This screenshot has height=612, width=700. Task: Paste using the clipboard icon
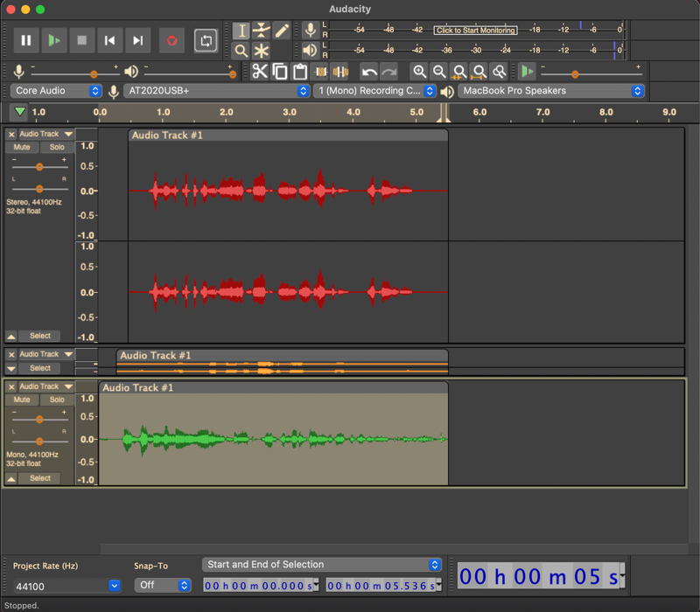pyautogui.click(x=300, y=72)
